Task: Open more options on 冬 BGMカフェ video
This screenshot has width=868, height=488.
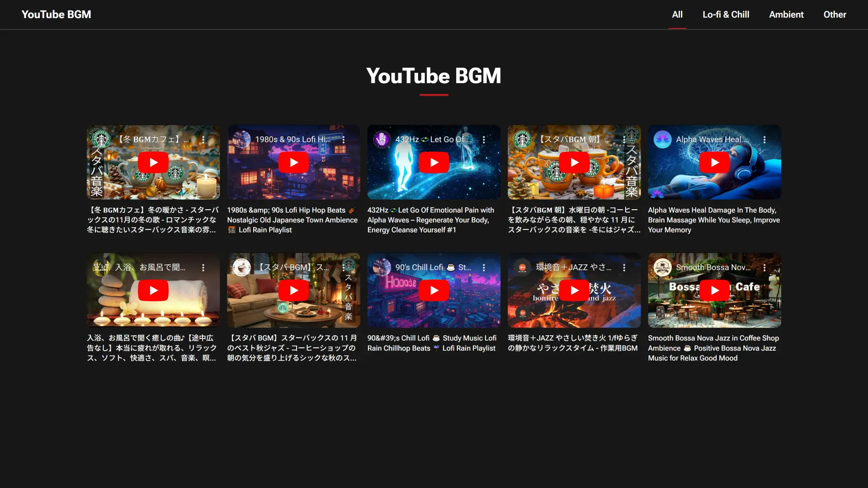Action: coord(203,140)
